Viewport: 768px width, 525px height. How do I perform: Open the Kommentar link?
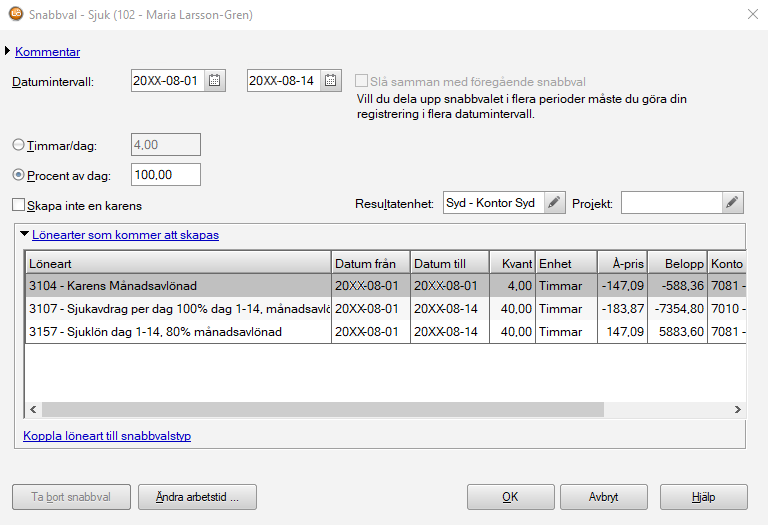[x=48, y=52]
